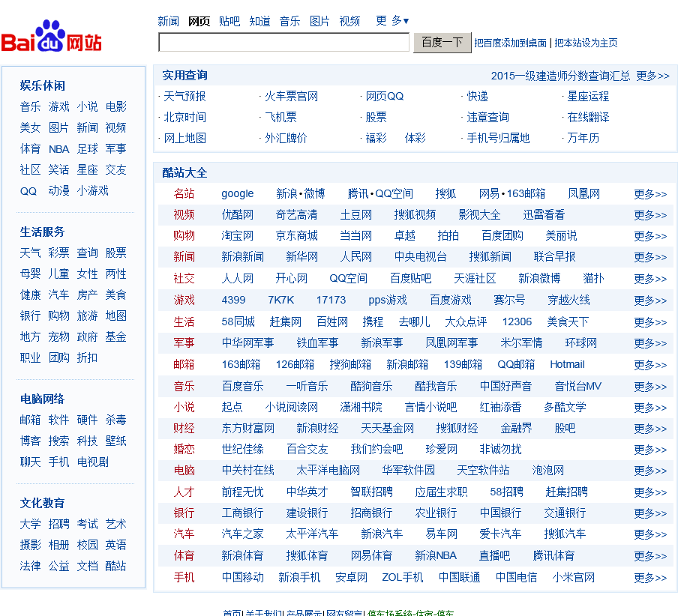Expand 更多>> in the 视频 row

point(650,215)
